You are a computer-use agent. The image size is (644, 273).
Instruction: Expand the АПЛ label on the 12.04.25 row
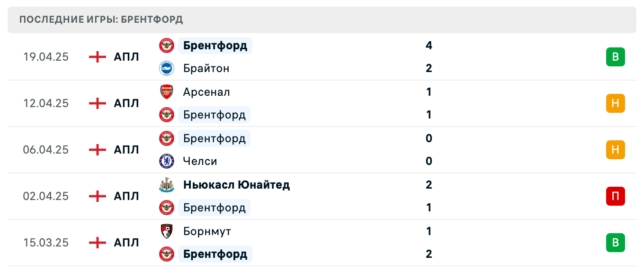pos(126,103)
